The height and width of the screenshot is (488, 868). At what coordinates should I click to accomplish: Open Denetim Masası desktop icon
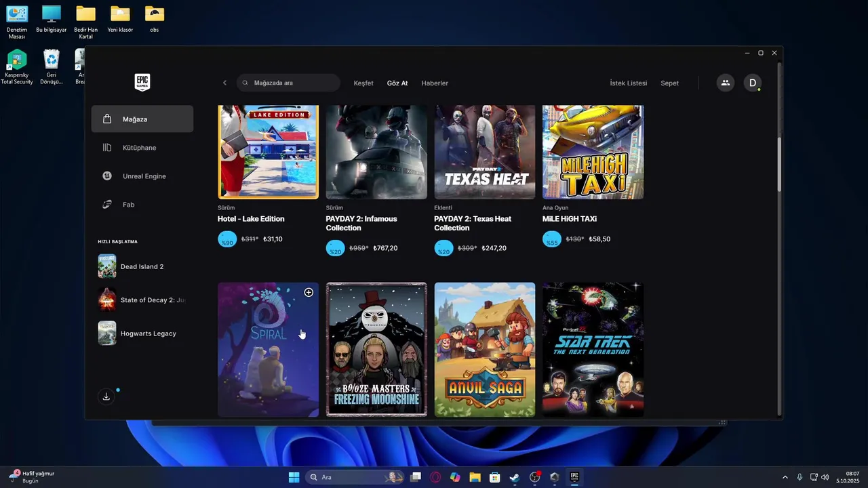(x=17, y=22)
